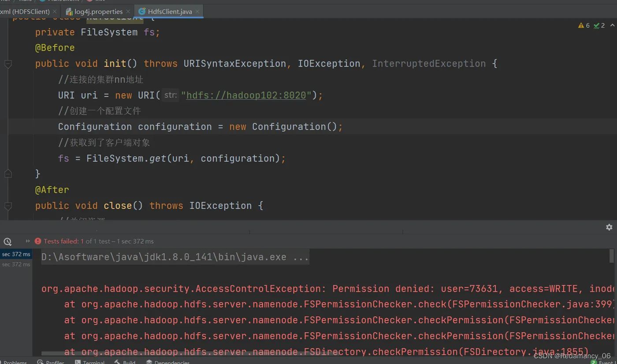
Task: Collapse the close() method fold marker
Action: coord(8,206)
